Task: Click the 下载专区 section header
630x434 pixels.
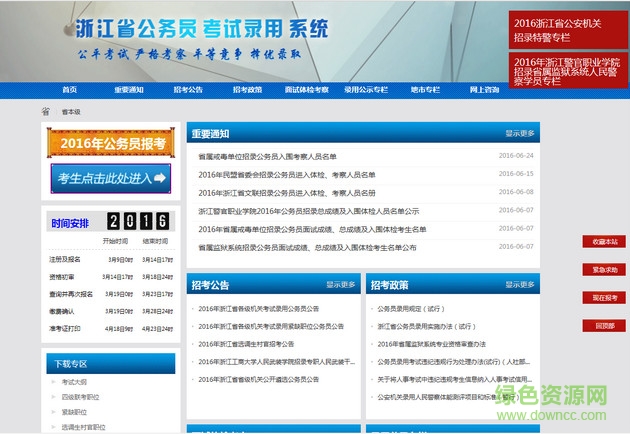Action: (x=111, y=364)
